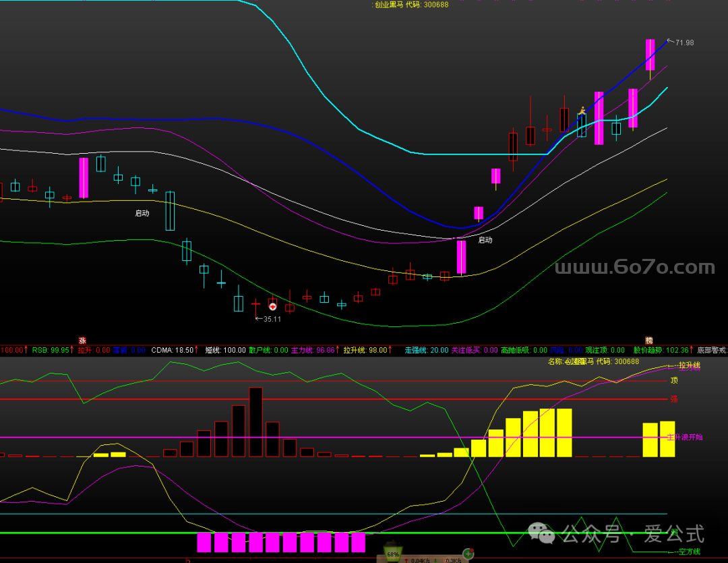
Task: Open the www.6o7o.com watermark link
Action: click(x=634, y=268)
